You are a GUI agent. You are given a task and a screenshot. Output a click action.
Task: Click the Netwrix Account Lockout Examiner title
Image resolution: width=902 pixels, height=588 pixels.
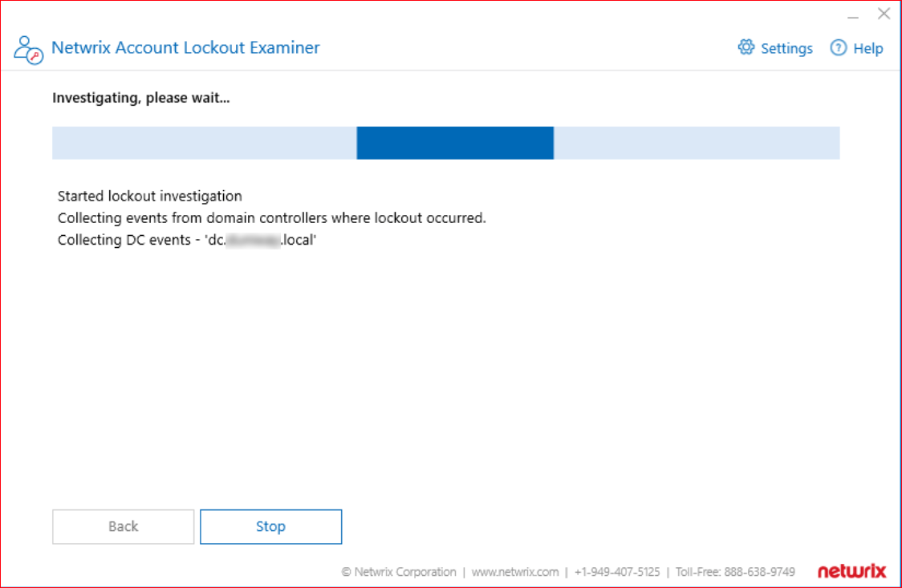(x=185, y=47)
